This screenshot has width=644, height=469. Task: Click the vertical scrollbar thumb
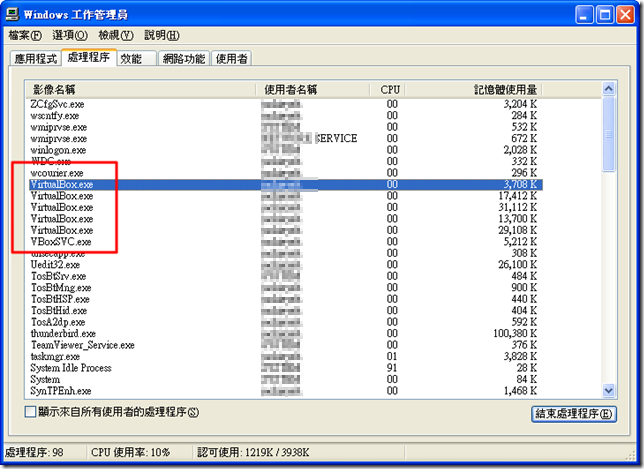(x=608, y=134)
